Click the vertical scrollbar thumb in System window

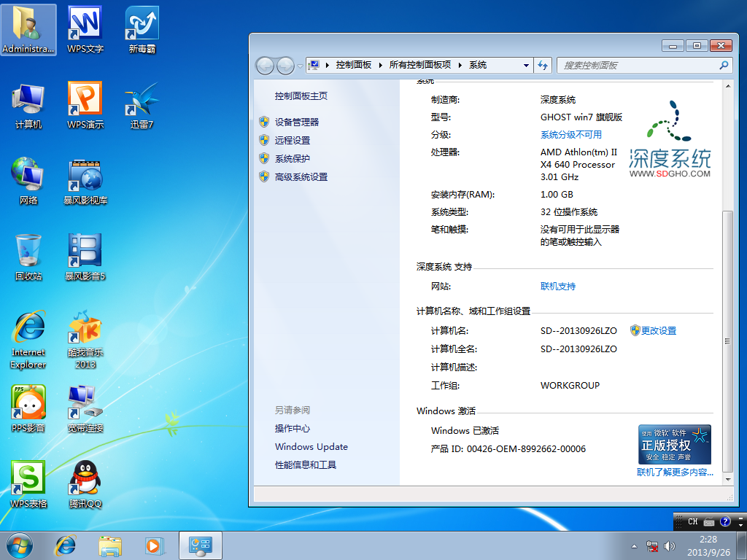click(x=727, y=341)
